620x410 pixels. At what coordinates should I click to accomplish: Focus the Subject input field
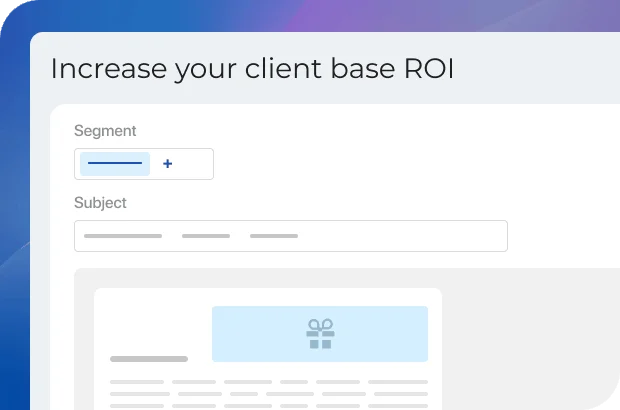pos(400,236)
